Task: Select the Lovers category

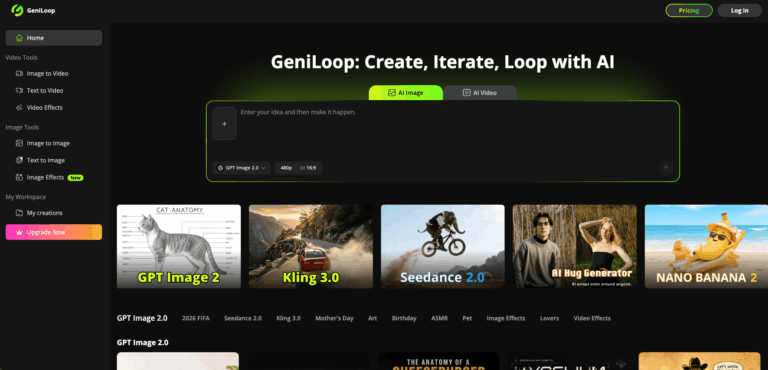Action: (x=549, y=319)
